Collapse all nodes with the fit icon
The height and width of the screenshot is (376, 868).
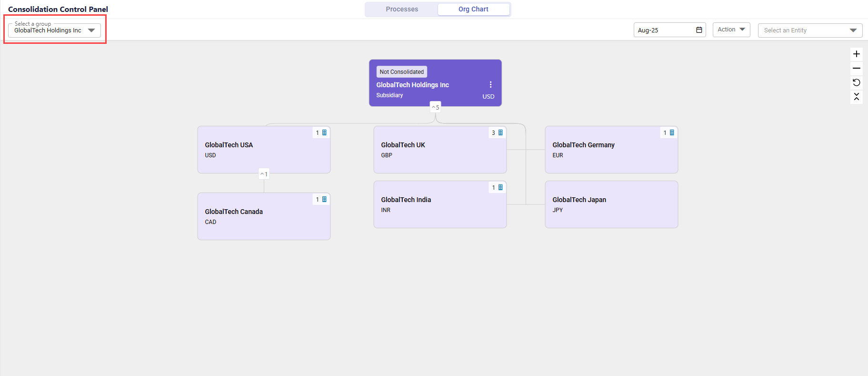[856, 97]
